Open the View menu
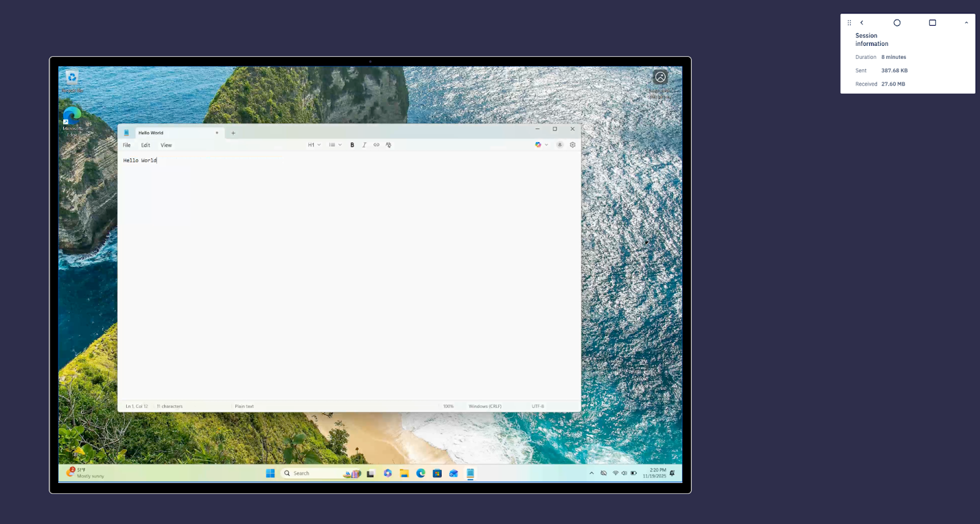Screen dimensions: 980x524 pyautogui.click(x=166, y=145)
